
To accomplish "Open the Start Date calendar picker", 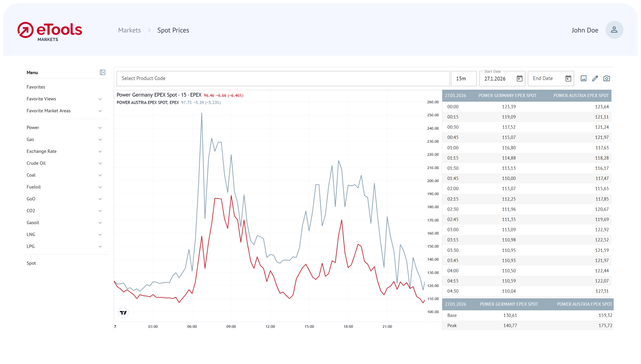I will 519,79.
